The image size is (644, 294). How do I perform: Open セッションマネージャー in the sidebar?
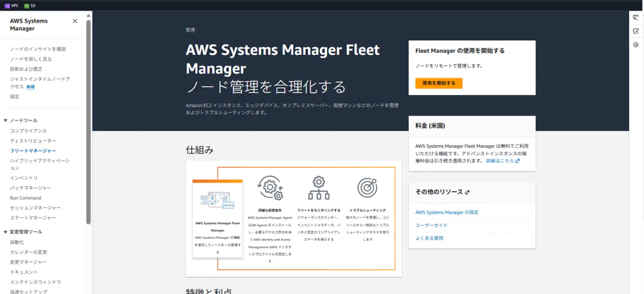pyautogui.click(x=35, y=208)
